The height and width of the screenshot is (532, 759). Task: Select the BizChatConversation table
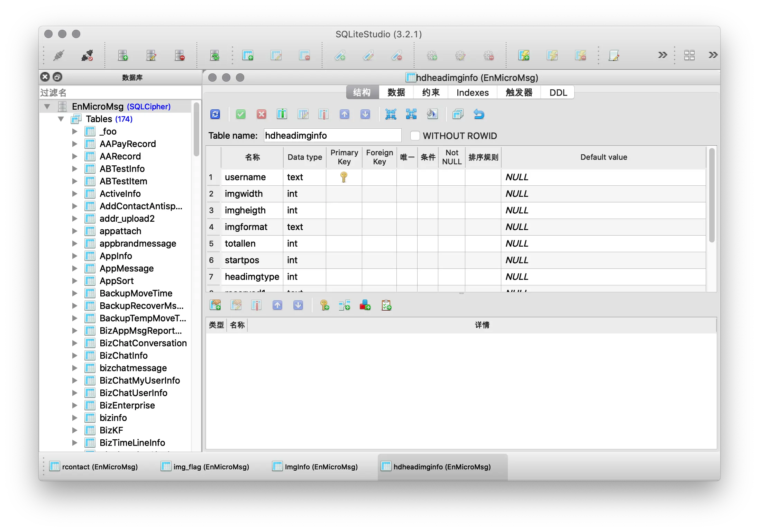pyautogui.click(x=143, y=343)
